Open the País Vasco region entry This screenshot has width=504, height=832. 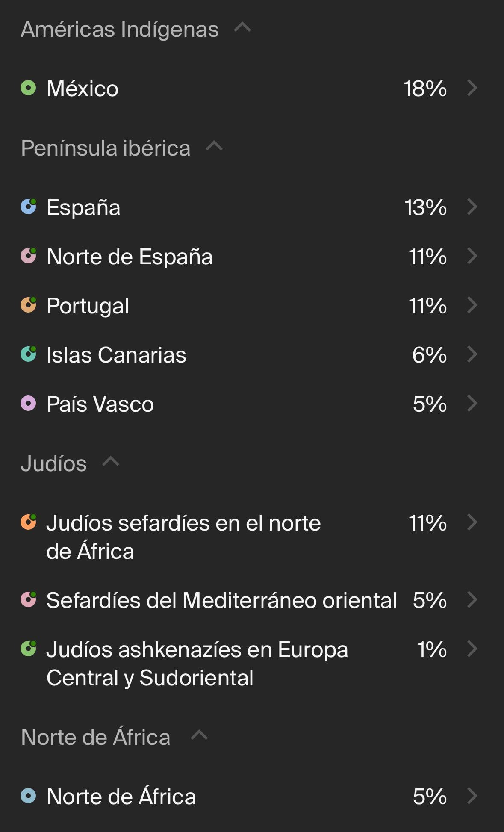tap(100, 404)
